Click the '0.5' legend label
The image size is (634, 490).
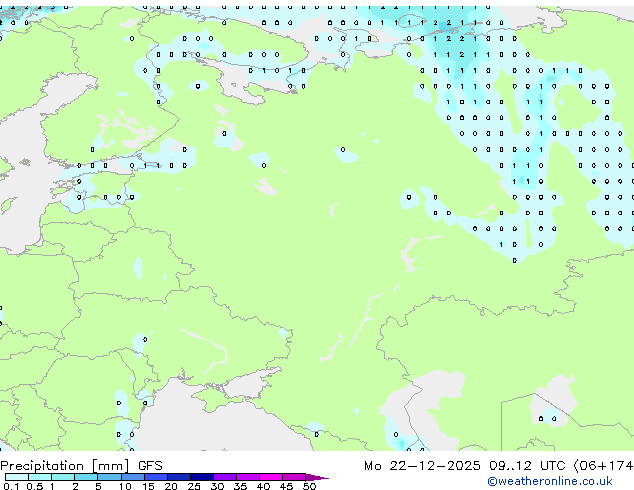pyautogui.click(x=35, y=486)
